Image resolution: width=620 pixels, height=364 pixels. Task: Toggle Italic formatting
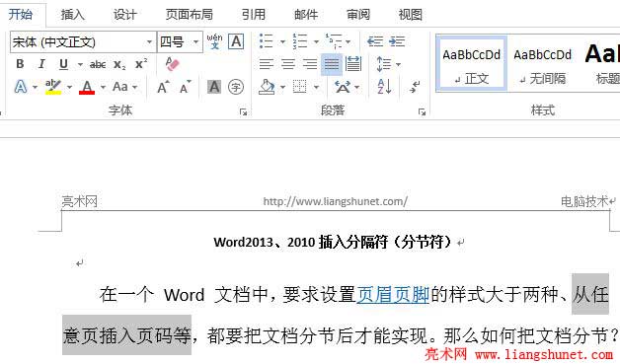click(x=41, y=64)
